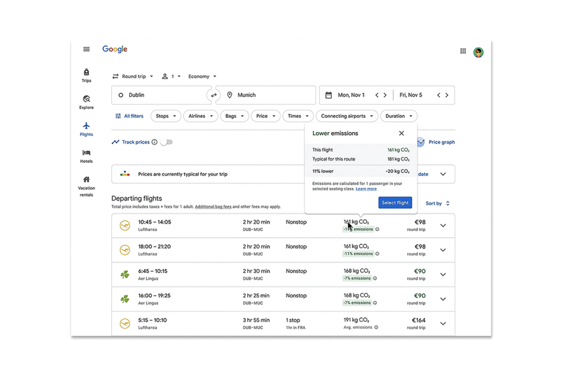This screenshot has height=378, width=588.
Task: Advance the Mon, Nov 1 departure date
Action: coord(385,96)
